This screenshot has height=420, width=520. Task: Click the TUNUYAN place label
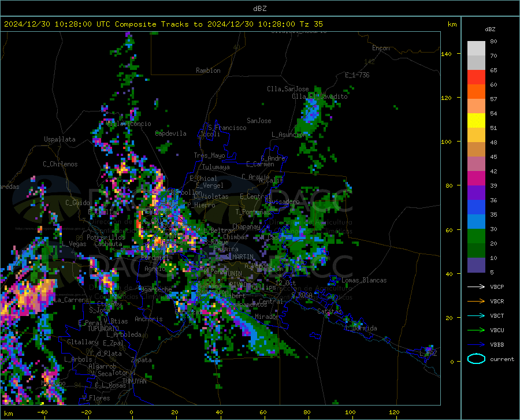[x=134, y=381]
